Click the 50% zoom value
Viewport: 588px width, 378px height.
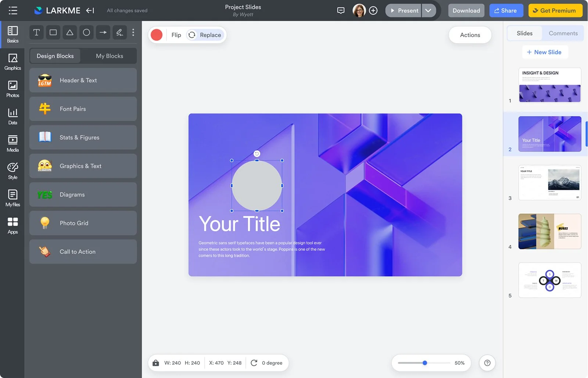coord(459,363)
